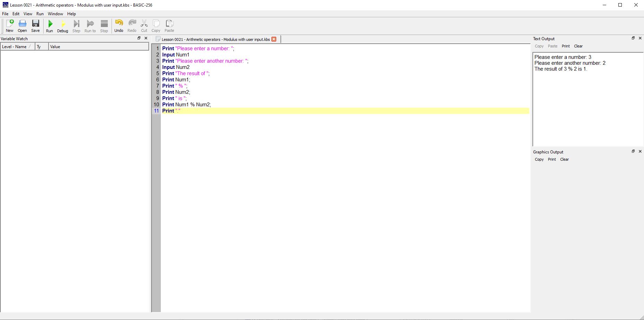Undo the last edit using Undo icon
The image size is (644, 320).
(x=119, y=26)
